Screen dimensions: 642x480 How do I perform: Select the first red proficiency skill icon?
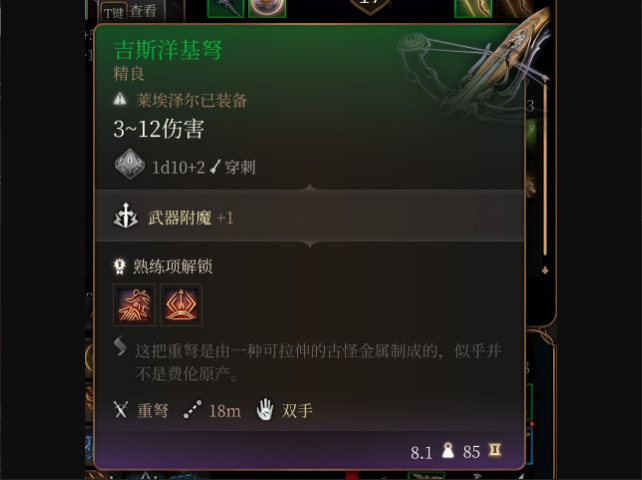134,305
